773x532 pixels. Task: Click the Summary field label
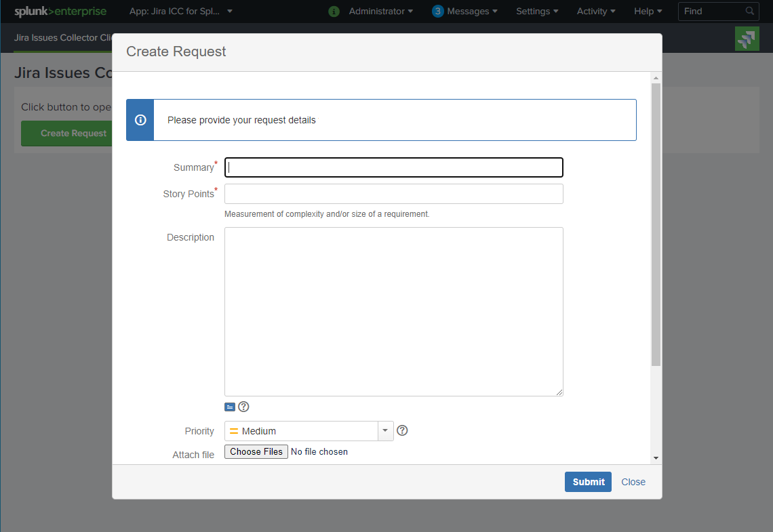pos(194,167)
